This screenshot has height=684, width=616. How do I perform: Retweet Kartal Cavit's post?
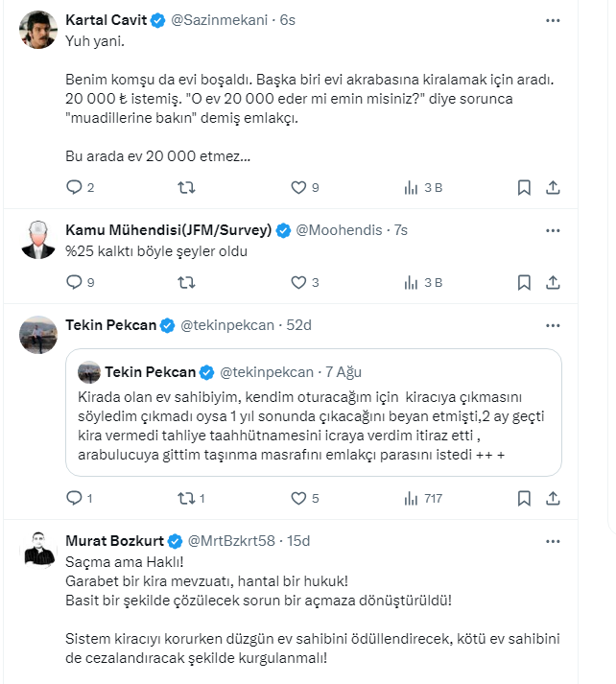(187, 187)
